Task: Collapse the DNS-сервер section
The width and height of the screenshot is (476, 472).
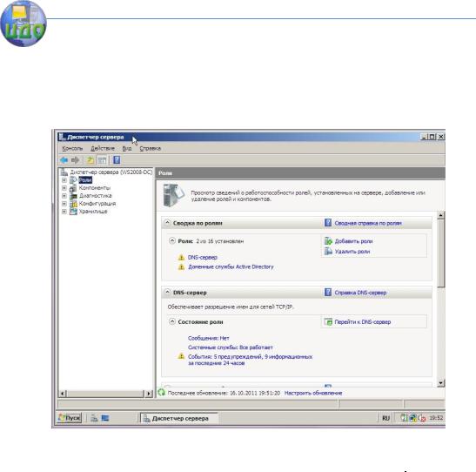Action: coord(167,293)
